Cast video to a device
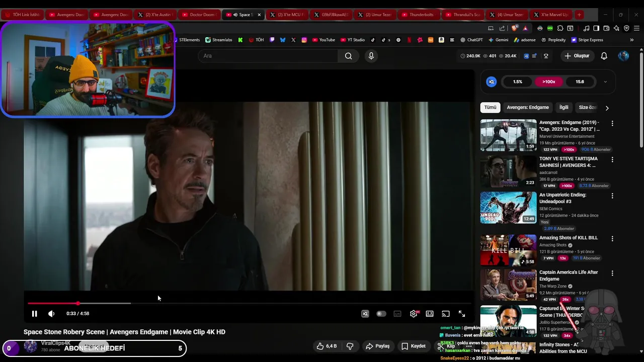 (446, 314)
